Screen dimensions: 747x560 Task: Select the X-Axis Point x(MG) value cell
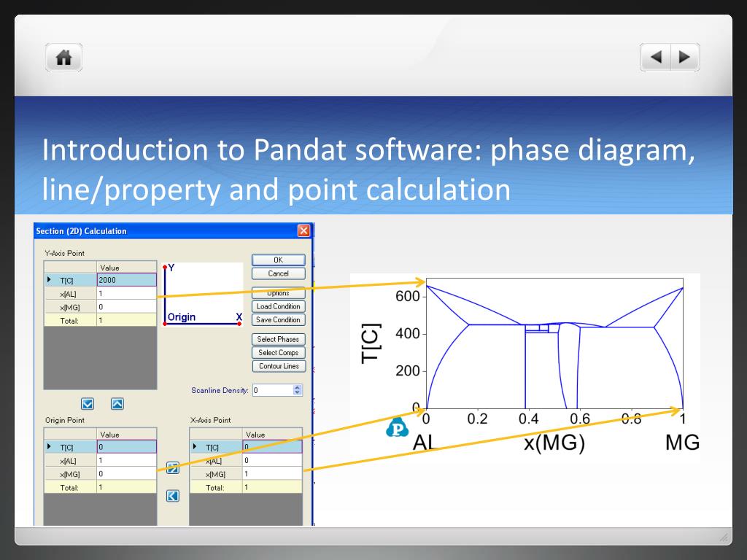273,473
